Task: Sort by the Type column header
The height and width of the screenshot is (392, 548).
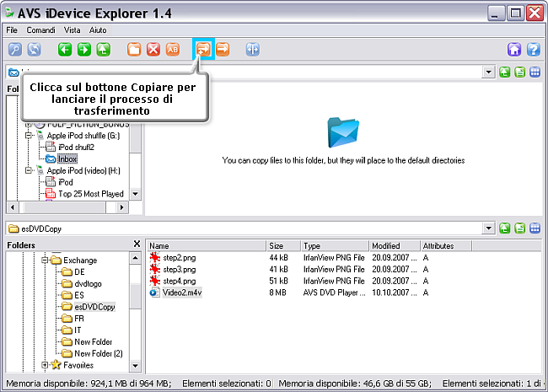Action: click(335, 245)
